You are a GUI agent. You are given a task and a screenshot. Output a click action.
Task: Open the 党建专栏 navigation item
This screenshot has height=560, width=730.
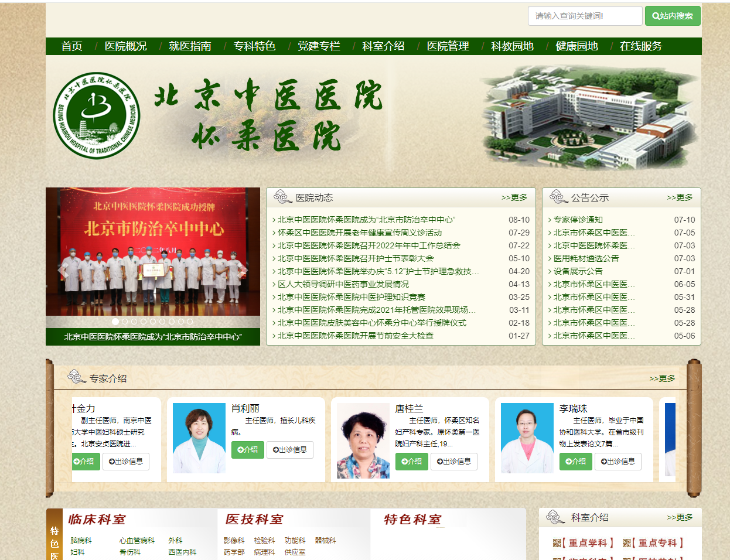click(319, 46)
